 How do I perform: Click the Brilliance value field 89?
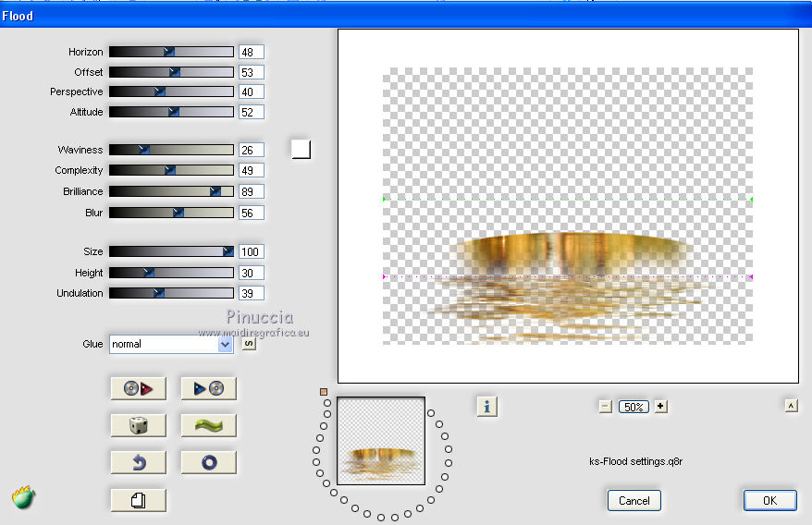(252, 191)
